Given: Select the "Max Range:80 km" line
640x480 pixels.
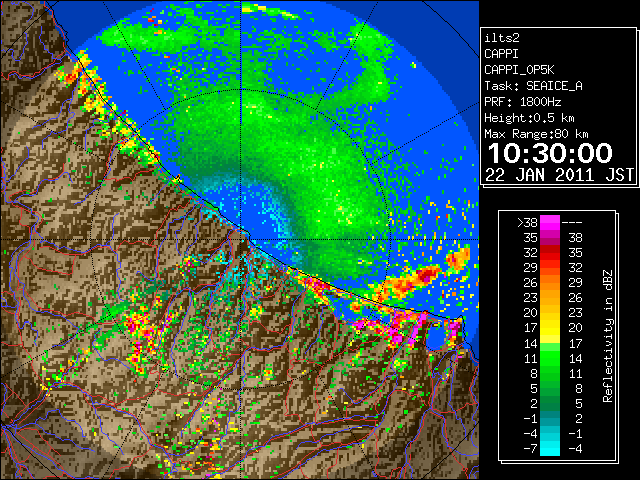Looking at the screenshot, I should click(536, 134).
